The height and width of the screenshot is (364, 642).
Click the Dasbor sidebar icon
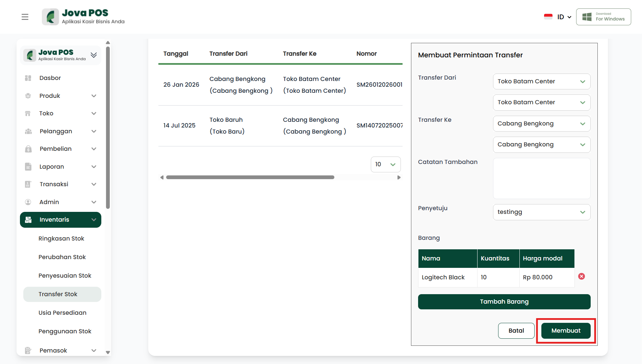(28, 78)
